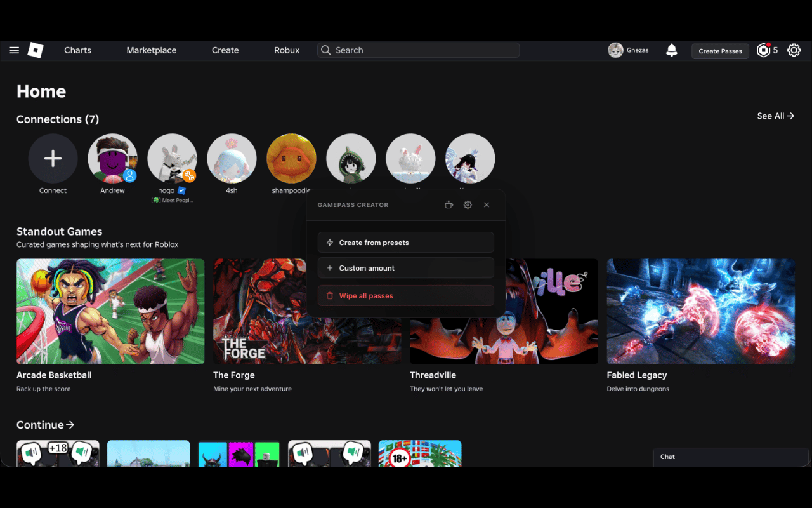Viewport: 812px width, 508px height.
Task: Click the verified badge next to nogo
Action: click(181, 190)
